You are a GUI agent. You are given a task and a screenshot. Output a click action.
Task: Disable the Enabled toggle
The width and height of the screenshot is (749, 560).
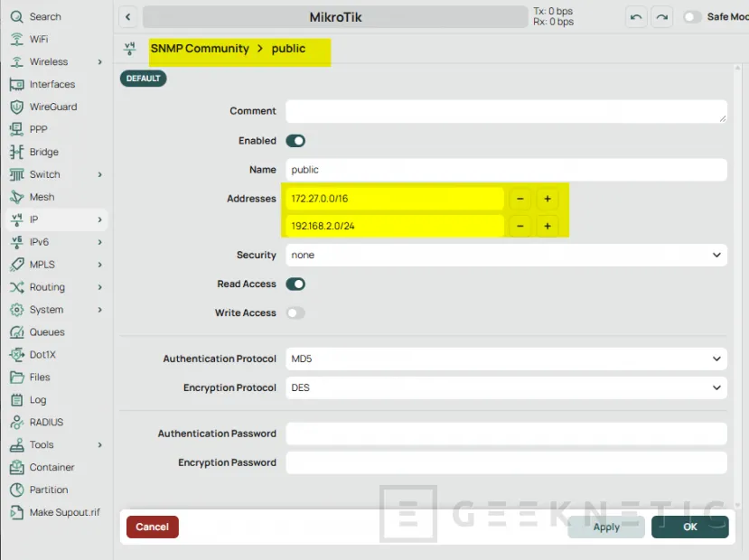[296, 141]
